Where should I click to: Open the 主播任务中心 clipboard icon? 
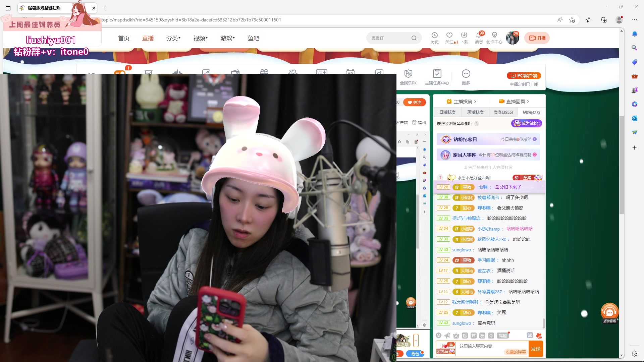[437, 77]
